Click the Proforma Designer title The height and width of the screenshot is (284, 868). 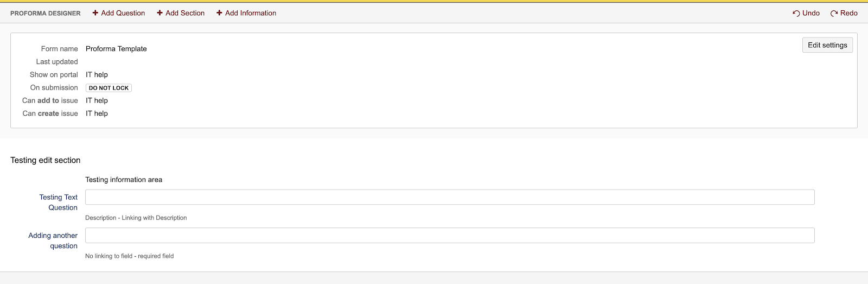(x=46, y=13)
